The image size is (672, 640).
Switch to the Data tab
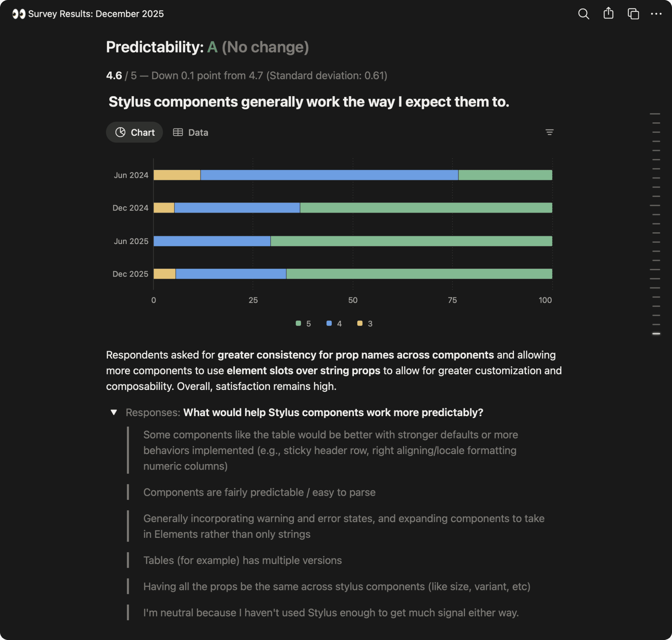[x=190, y=132]
